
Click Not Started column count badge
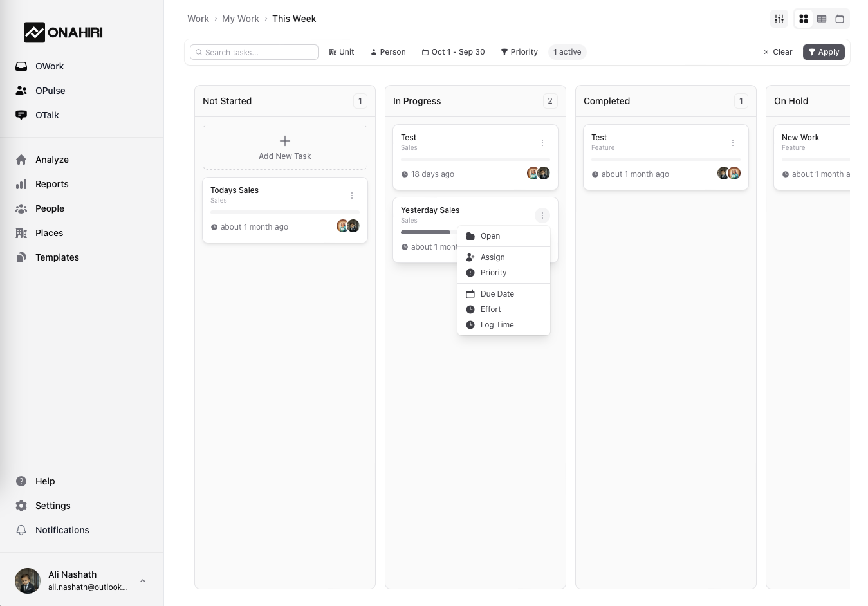(360, 101)
